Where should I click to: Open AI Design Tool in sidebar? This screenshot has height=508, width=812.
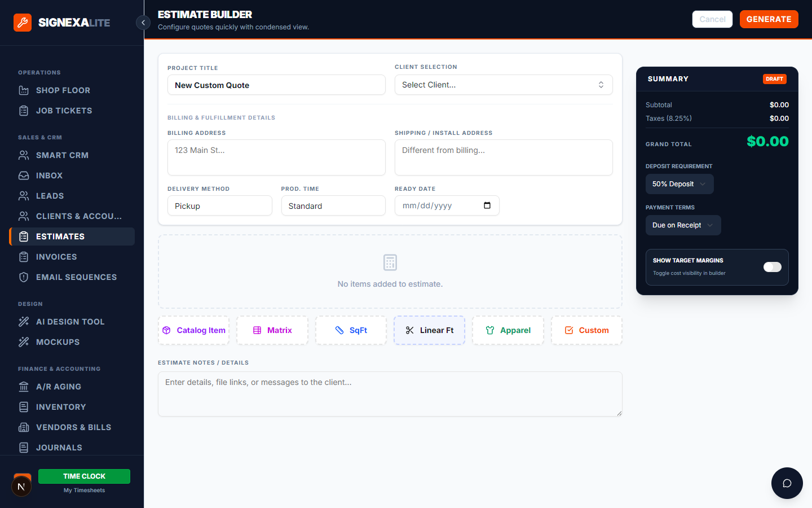pyautogui.click(x=70, y=322)
